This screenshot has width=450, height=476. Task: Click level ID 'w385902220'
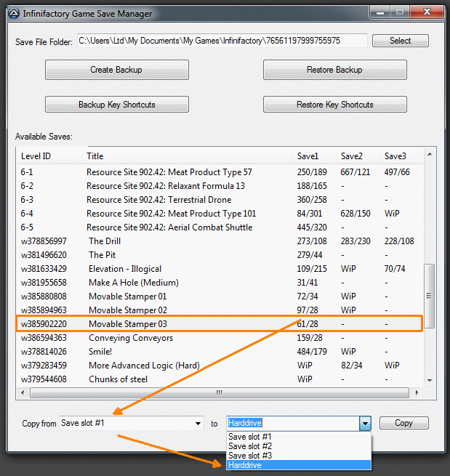[x=44, y=324]
